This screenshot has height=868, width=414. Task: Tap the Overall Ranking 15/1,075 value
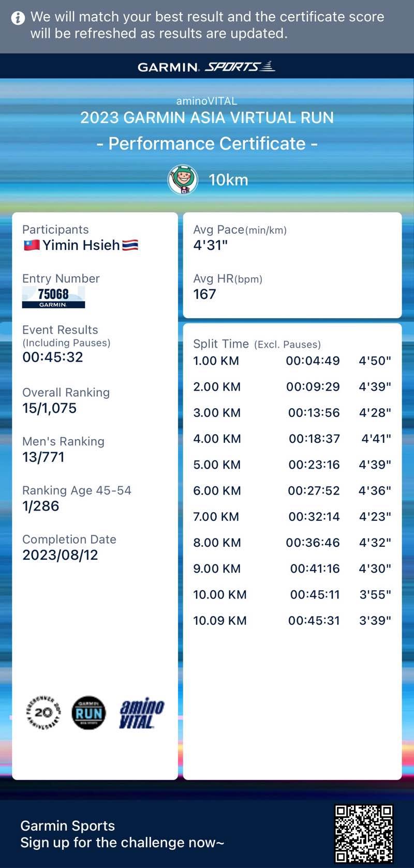[50, 408]
